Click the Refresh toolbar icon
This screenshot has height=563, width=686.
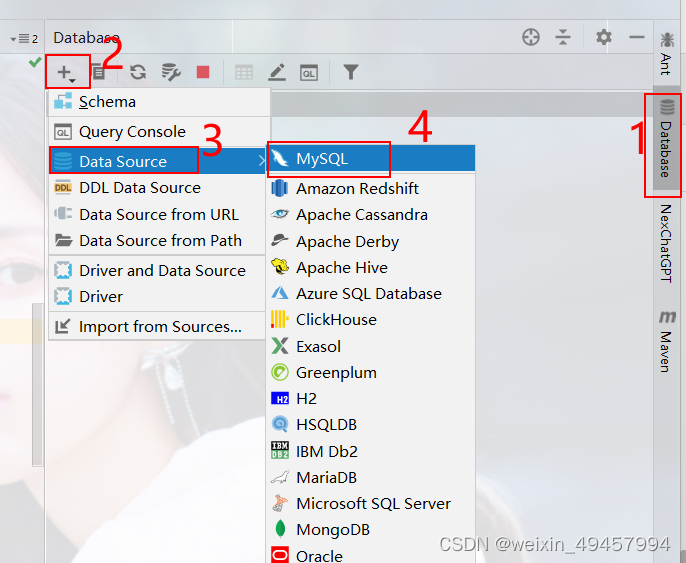coord(138,72)
